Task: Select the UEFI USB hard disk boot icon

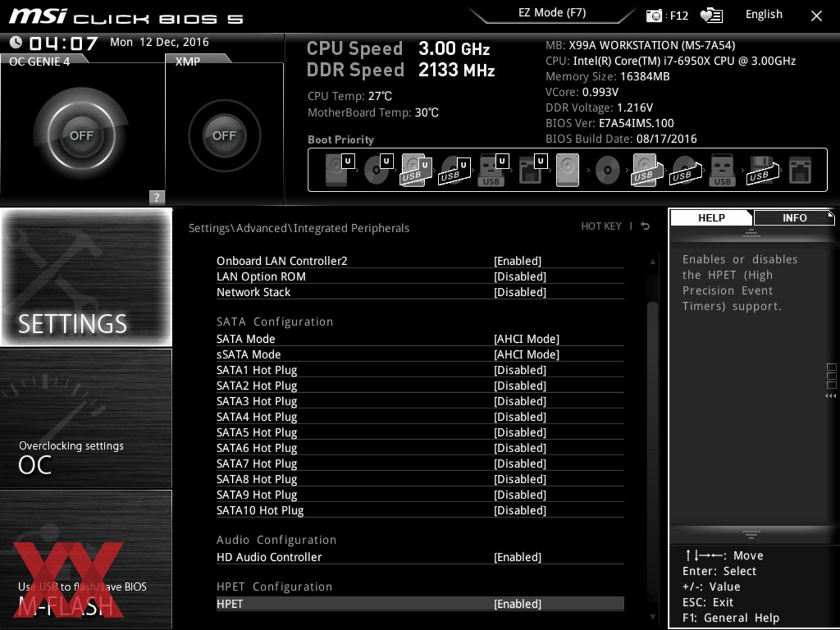Action: pos(416,170)
